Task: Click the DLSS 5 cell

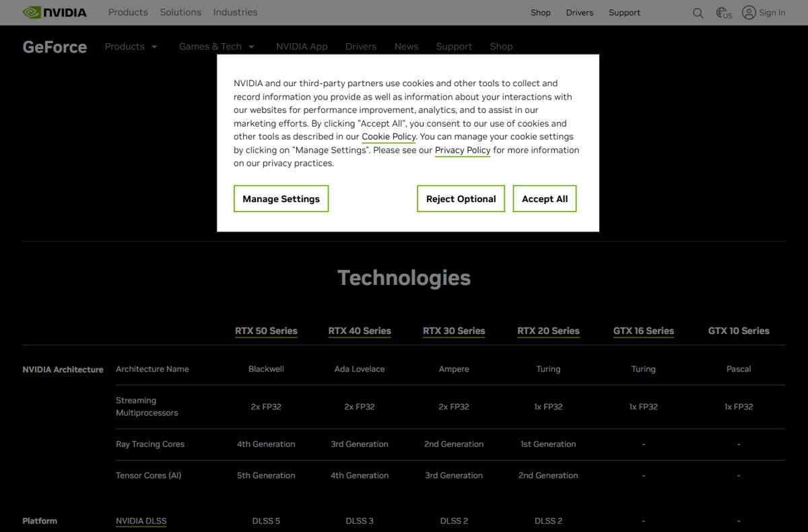Action: (266, 521)
